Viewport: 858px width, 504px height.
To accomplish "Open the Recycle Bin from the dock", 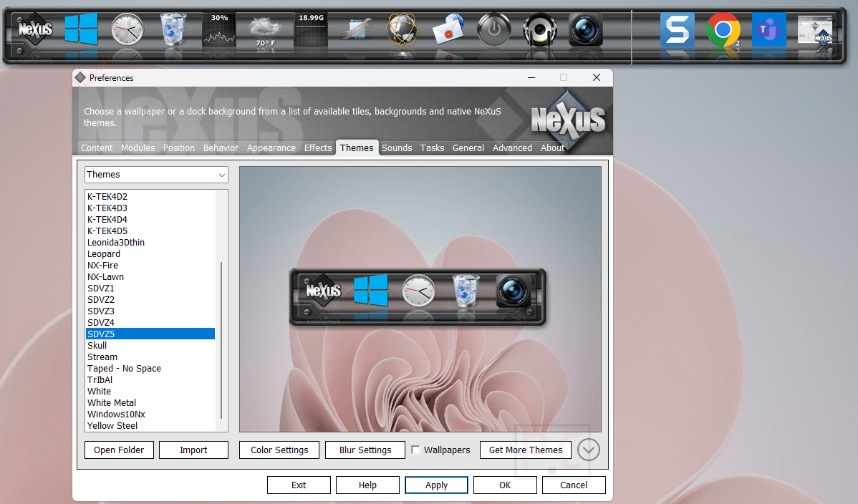I will click(x=173, y=30).
